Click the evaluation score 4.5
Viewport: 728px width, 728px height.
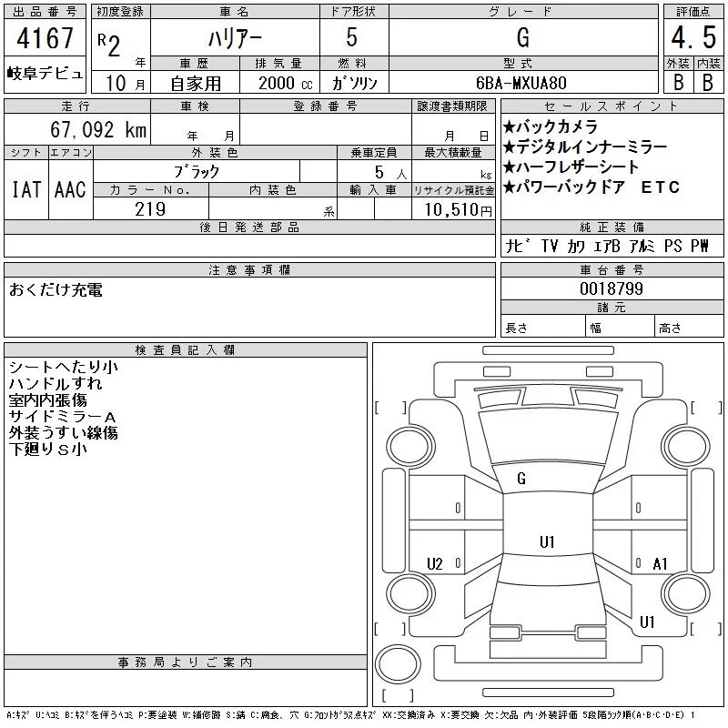tap(693, 37)
